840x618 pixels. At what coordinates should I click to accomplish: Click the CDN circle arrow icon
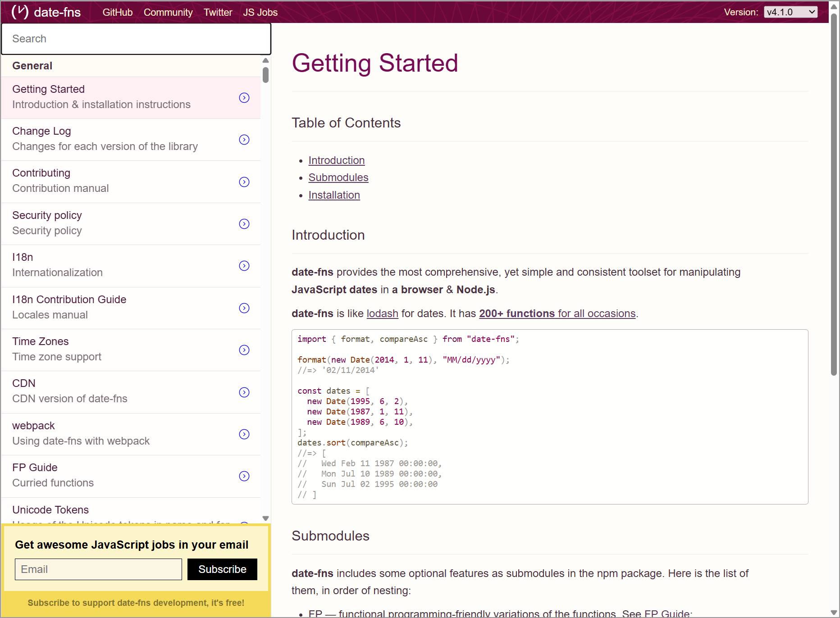pos(244,392)
